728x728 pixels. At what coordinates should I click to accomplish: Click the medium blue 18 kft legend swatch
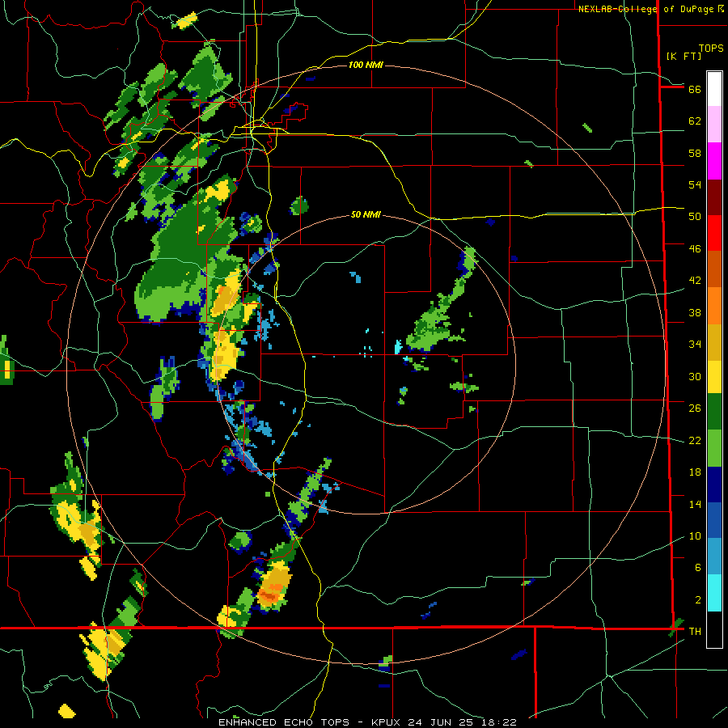tap(714, 520)
